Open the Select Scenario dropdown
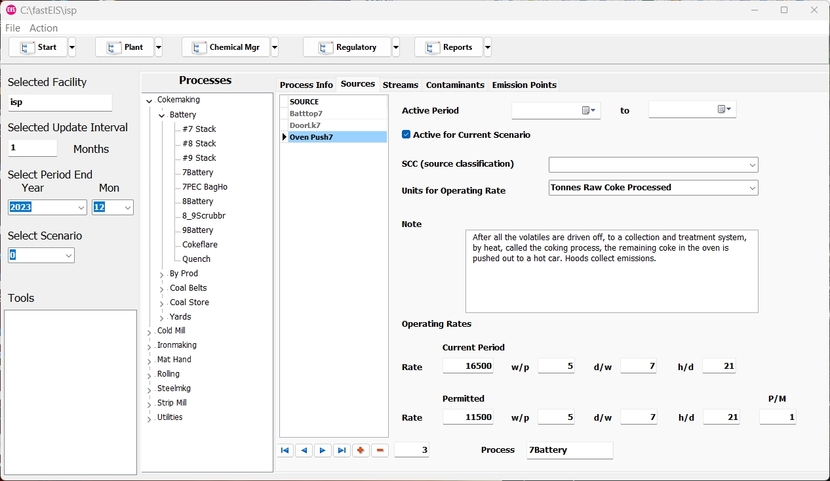830x481 pixels. 68,256
